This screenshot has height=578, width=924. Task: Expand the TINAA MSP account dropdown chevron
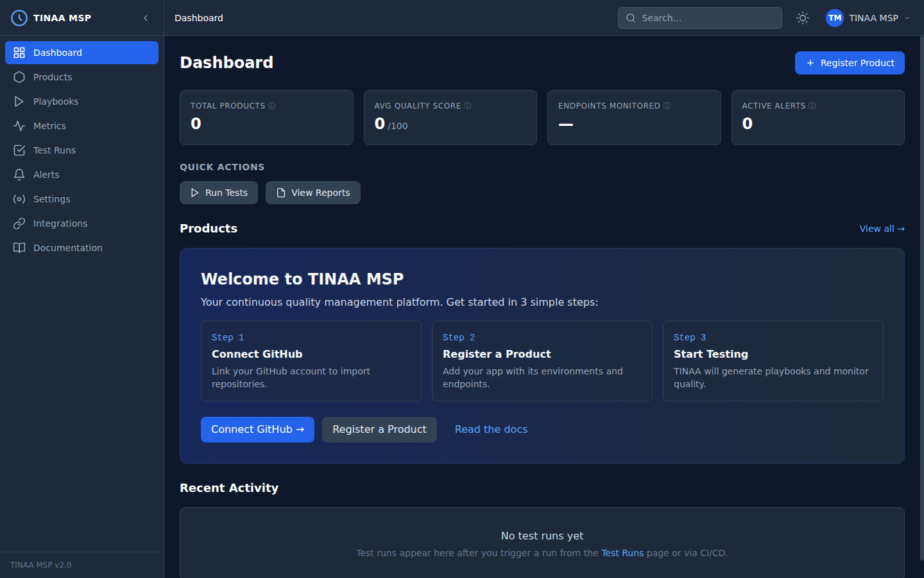907,18
